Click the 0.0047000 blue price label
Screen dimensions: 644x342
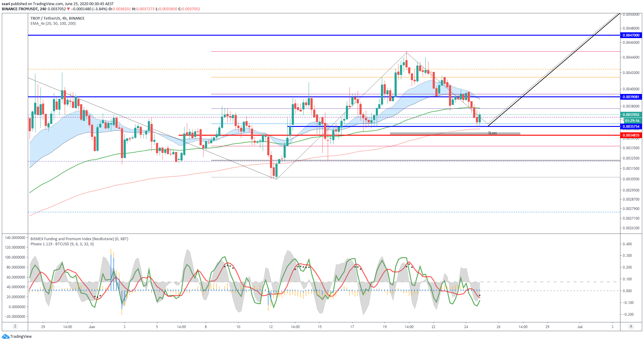631,35
